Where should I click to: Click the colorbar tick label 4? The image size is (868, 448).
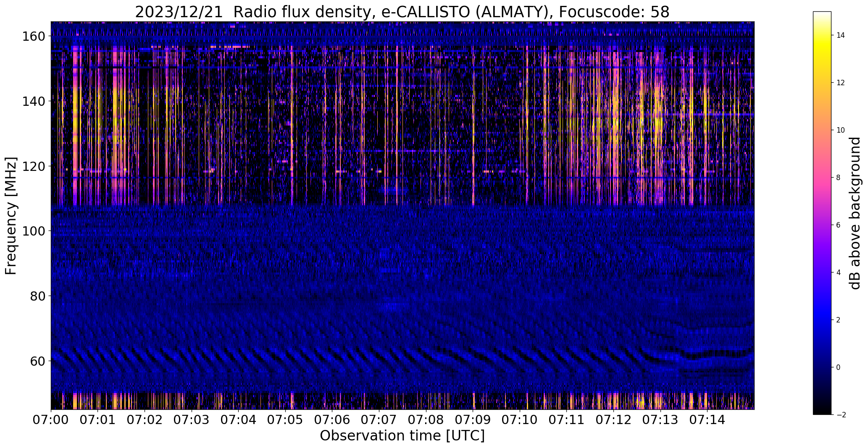pos(839,272)
